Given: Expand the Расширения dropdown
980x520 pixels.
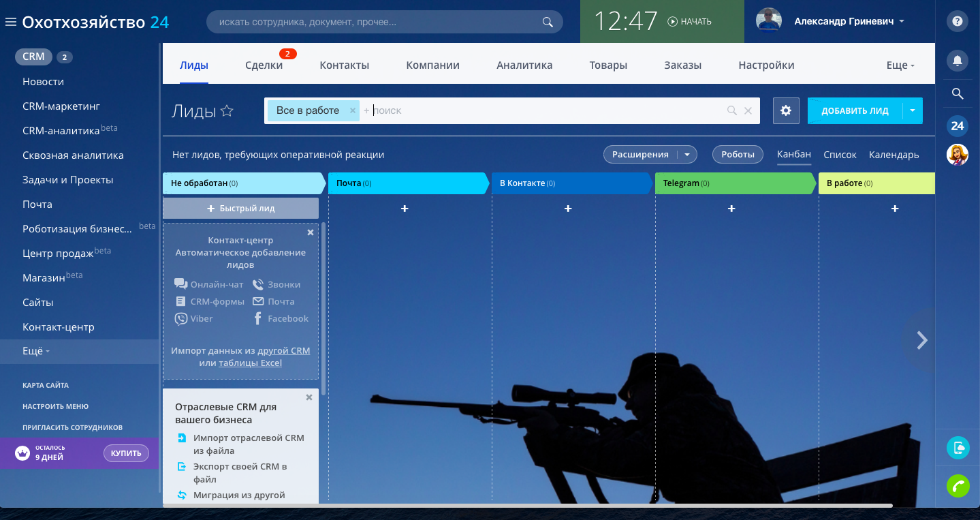Looking at the screenshot, I should point(687,155).
